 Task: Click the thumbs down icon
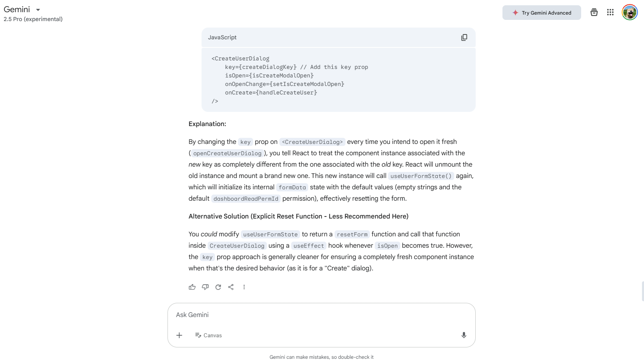click(205, 287)
